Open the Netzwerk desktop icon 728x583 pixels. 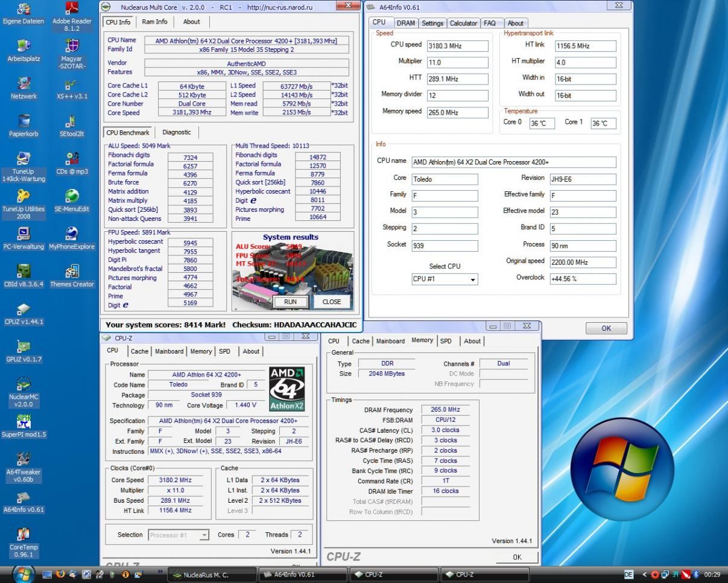point(24,89)
